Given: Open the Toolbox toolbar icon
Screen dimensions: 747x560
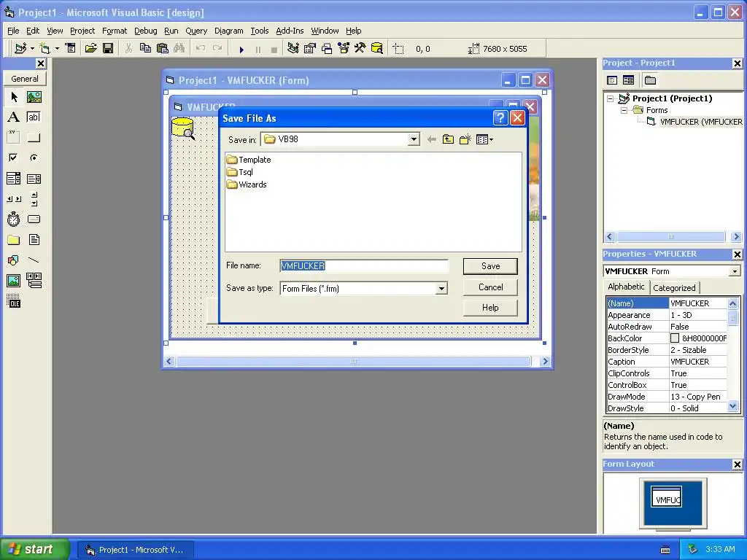Looking at the screenshot, I should (360, 49).
